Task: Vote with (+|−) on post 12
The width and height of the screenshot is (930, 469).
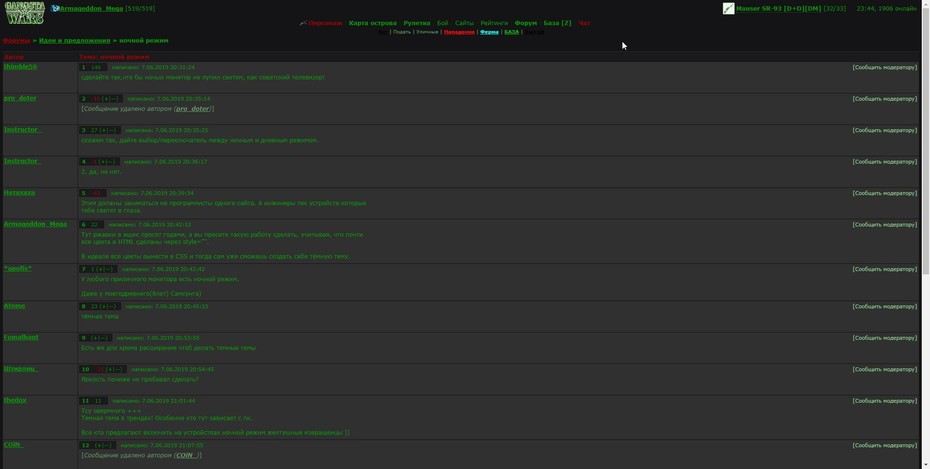Action: (103, 445)
